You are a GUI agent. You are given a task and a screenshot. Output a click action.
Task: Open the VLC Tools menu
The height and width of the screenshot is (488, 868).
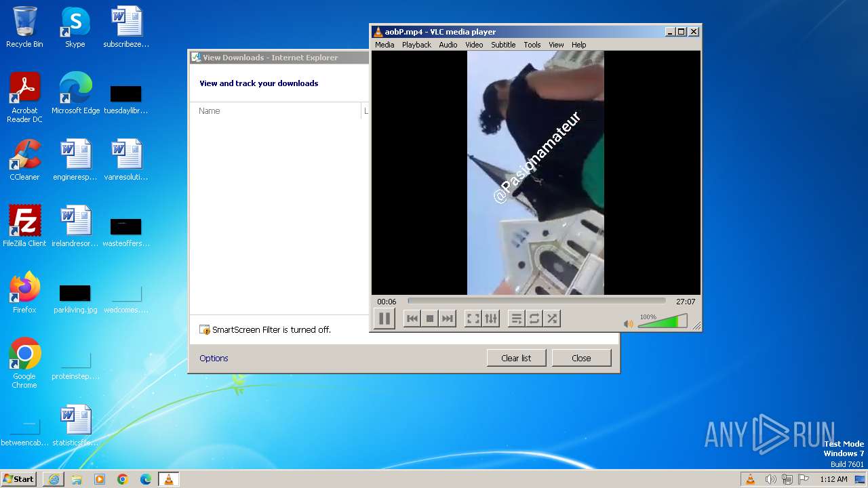point(532,45)
